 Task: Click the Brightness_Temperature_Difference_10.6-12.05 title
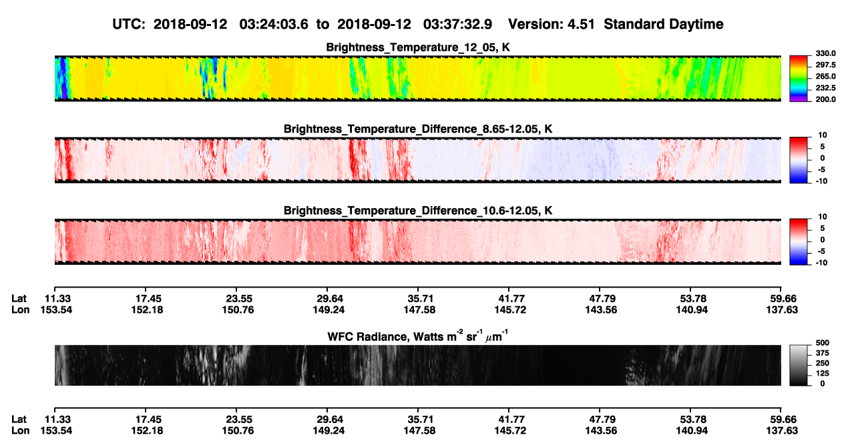coord(418,210)
